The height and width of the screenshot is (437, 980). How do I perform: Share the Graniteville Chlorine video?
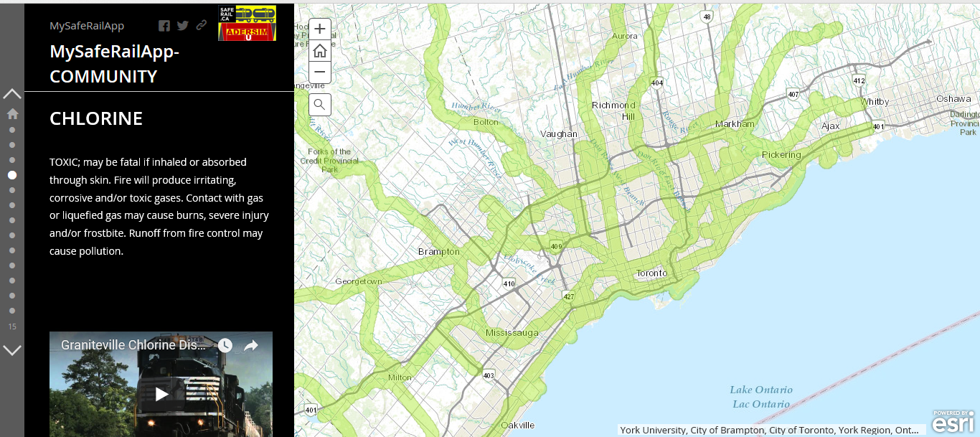coord(251,345)
